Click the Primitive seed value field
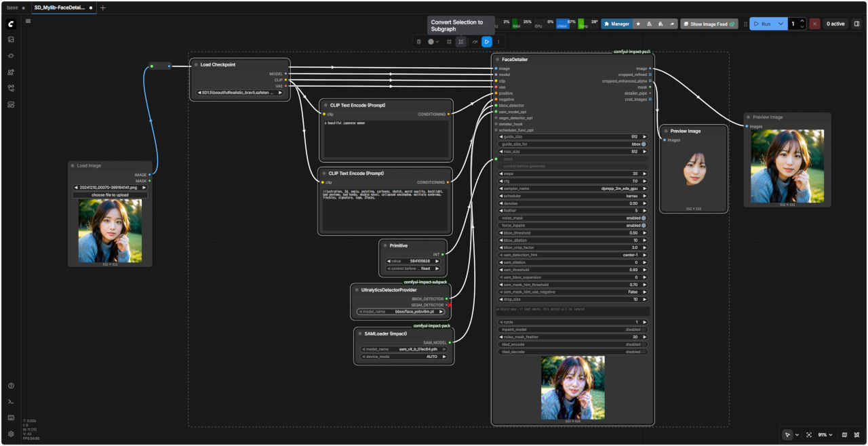This screenshot has height=446, width=868. click(x=413, y=260)
